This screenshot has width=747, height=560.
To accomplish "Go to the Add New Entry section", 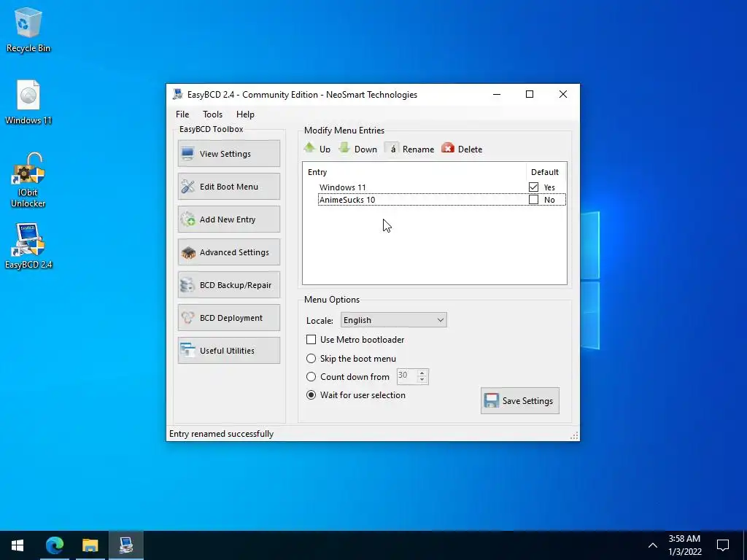I will click(x=228, y=219).
